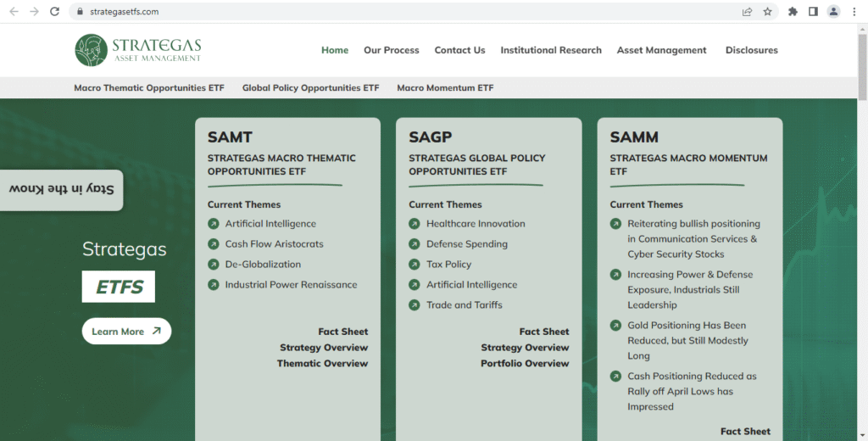Image resolution: width=868 pixels, height=441 pixels.
Task: Click the browser reload icon
Action: 55,12
